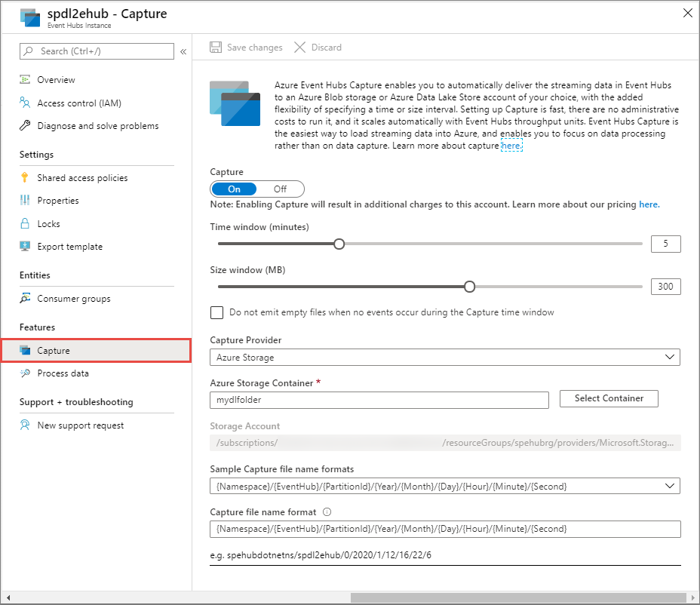Click the Capture file name format field
Image resolution: width=700 pixels, height=605 pixels.
(445, 529)
